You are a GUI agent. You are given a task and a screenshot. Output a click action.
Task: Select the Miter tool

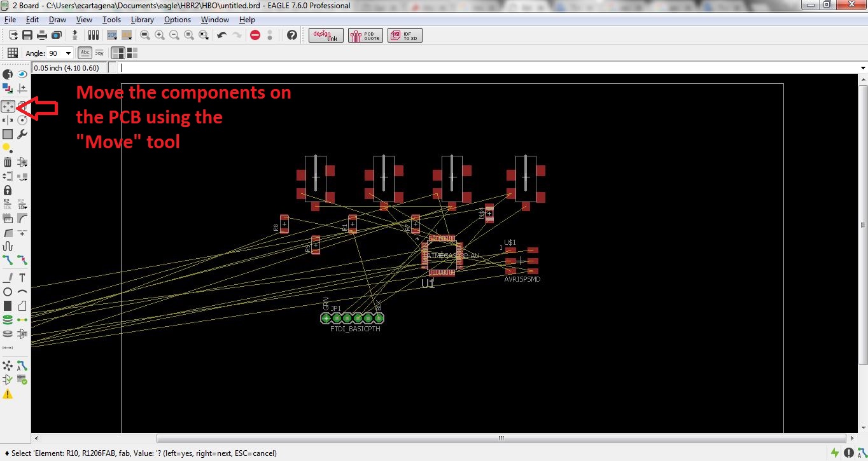(22, 218)
